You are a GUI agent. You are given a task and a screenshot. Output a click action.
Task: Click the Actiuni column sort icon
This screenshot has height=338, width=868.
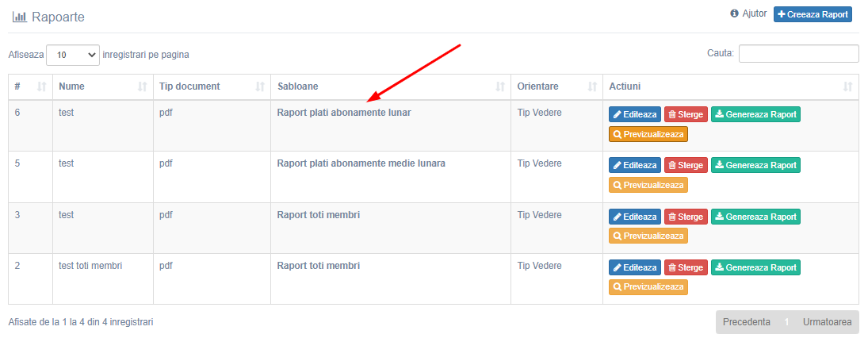tap(847, 86)
